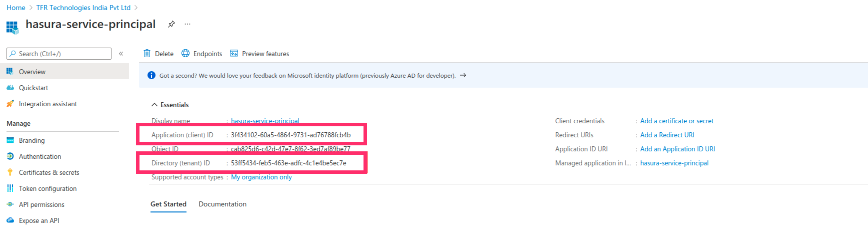This screenshot has height=230, width=868.
Task: Click the Delete button label
Action: (x=164, y=54)
